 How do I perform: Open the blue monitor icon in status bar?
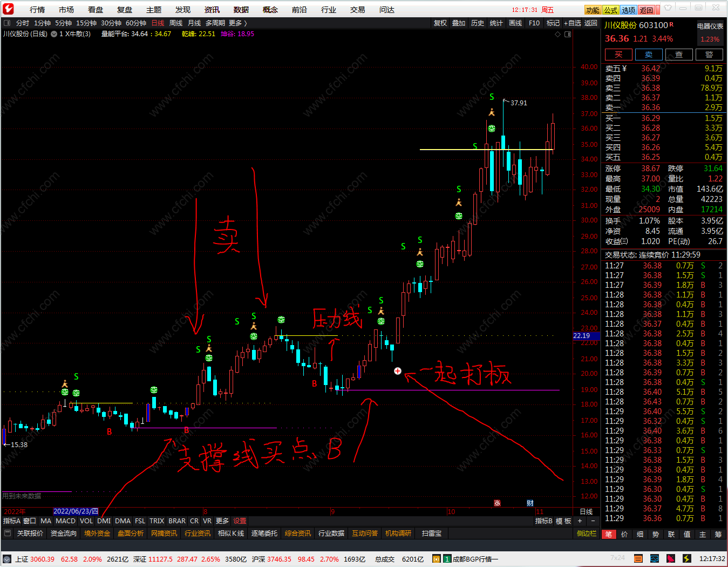pyautogui.click(x=655, y=558)
